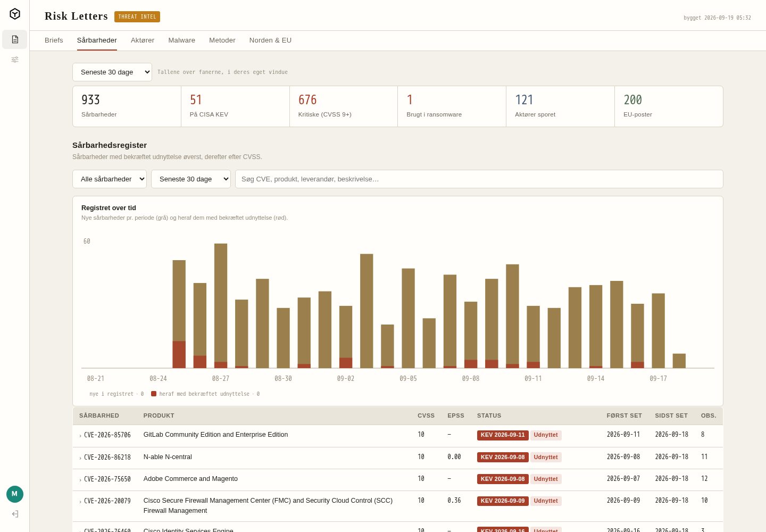The image size is (766, 532).
Task: Click the FØRST SET column header
Action: tap(625, 416)
